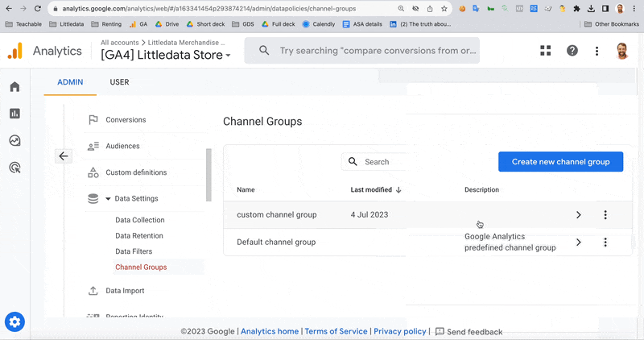Screen dimensions: 644x340
Task: Switch to the ADMIN tab
Action: click(x=70, y=82)
